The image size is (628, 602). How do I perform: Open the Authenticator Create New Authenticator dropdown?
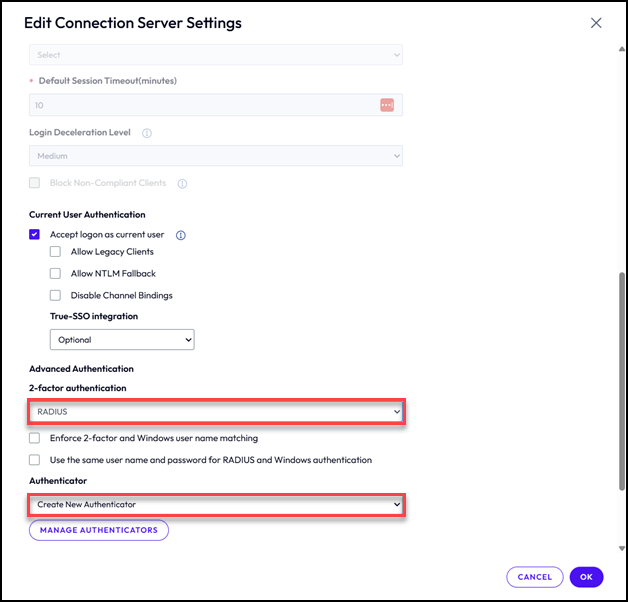click(x=215, y=505)
